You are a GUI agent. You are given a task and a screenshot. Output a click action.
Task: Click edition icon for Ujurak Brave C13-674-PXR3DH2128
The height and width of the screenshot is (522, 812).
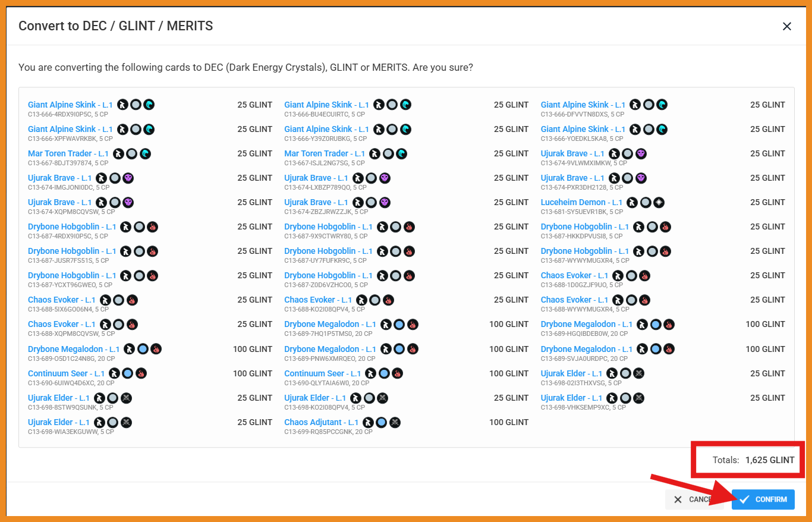pos(614,178)
